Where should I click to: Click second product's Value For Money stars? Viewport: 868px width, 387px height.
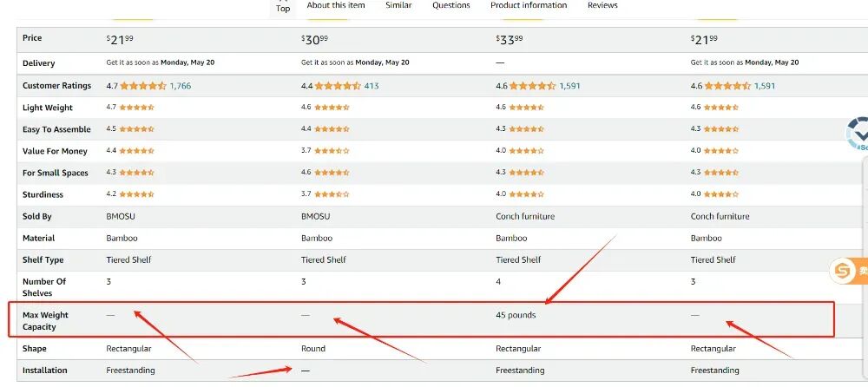tap(332, 151)
